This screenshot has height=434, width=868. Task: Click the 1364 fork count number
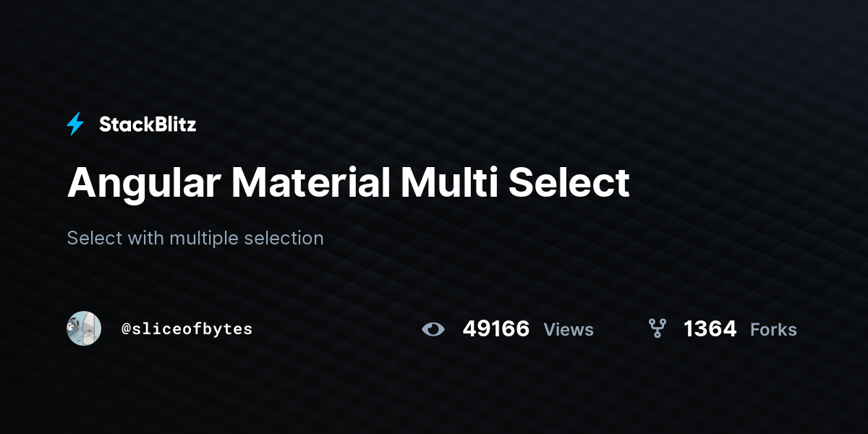click(x=710, y=329)
